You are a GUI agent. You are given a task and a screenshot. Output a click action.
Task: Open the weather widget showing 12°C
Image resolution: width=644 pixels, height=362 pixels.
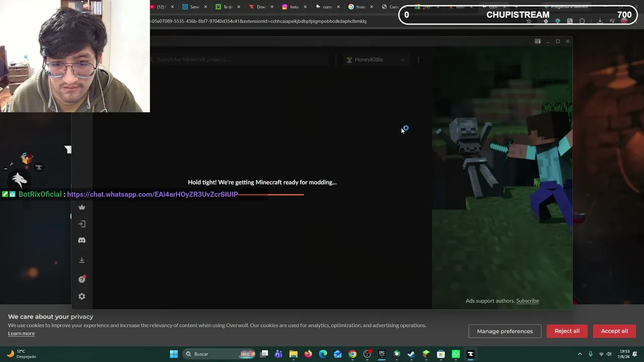coord(21,354)
